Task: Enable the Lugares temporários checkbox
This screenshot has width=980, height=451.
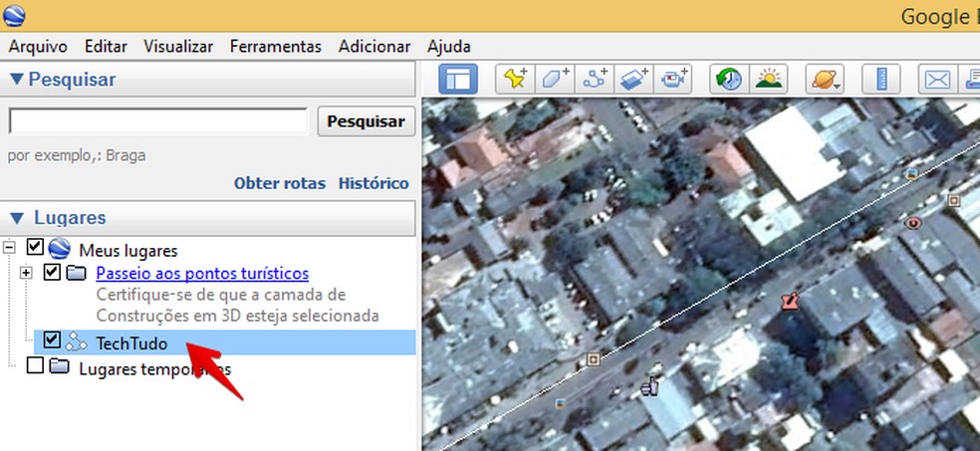Action: pos(35,366)
